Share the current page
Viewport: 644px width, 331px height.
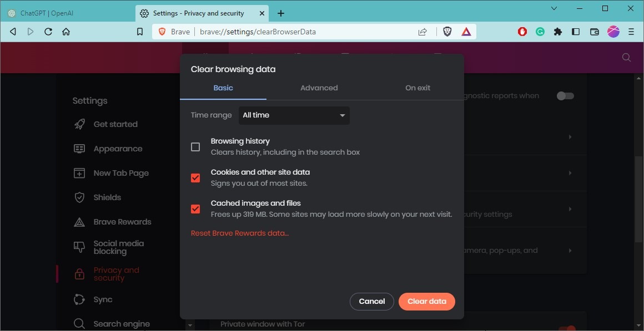click(422, 32)
